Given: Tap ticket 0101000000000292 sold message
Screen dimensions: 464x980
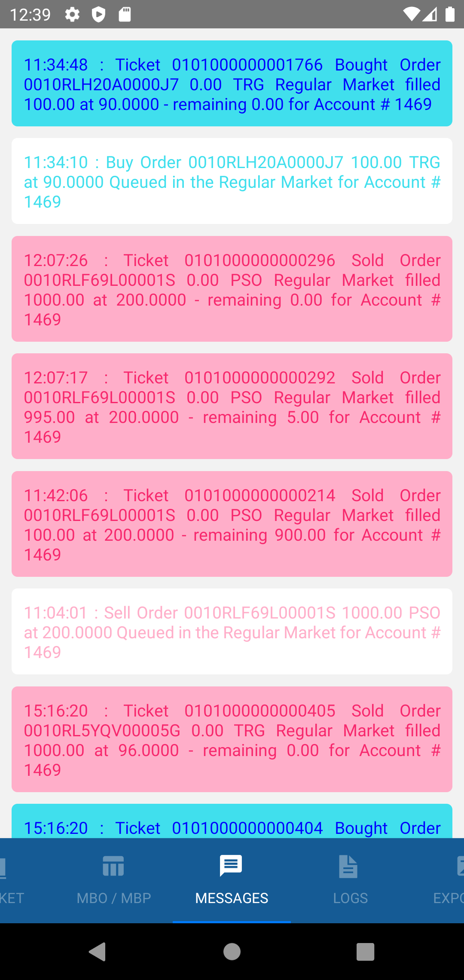Looking at the screenshot, I should [232, 406].
